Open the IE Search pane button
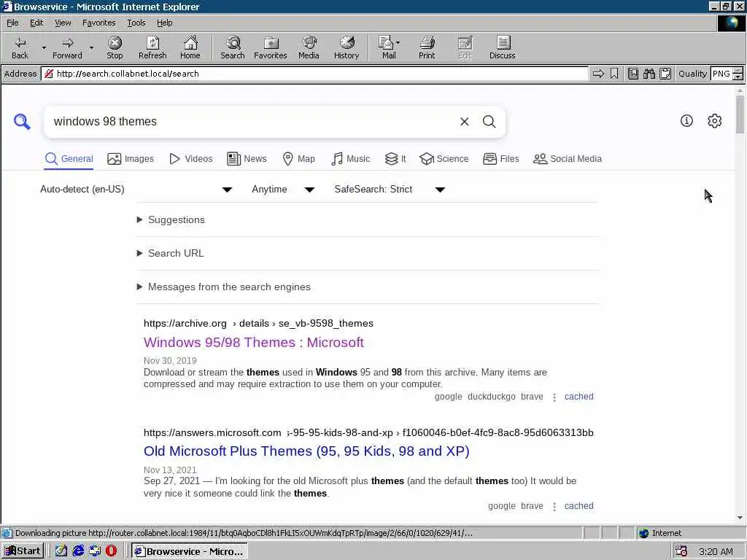747x560 pixels. tap(233, 47)
